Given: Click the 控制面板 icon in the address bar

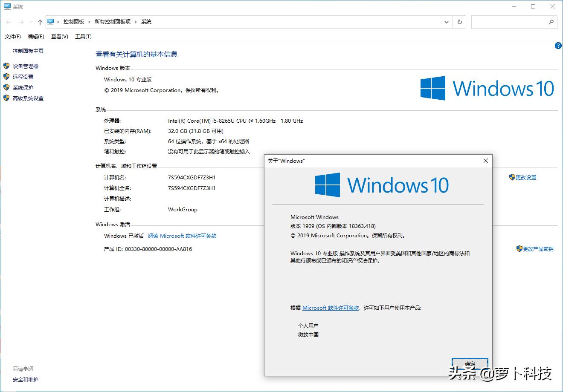Looking at the screenshot, I should pos(51,21).
